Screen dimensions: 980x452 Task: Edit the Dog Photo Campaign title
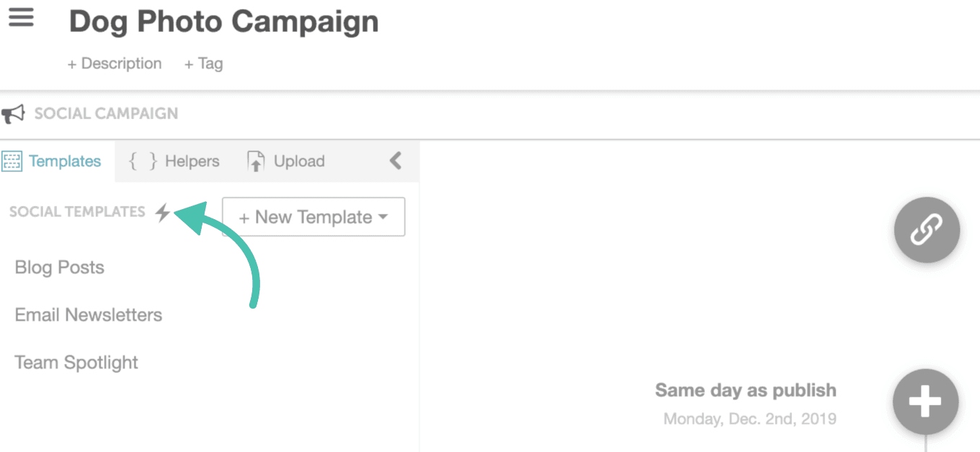tap(223, 22)
